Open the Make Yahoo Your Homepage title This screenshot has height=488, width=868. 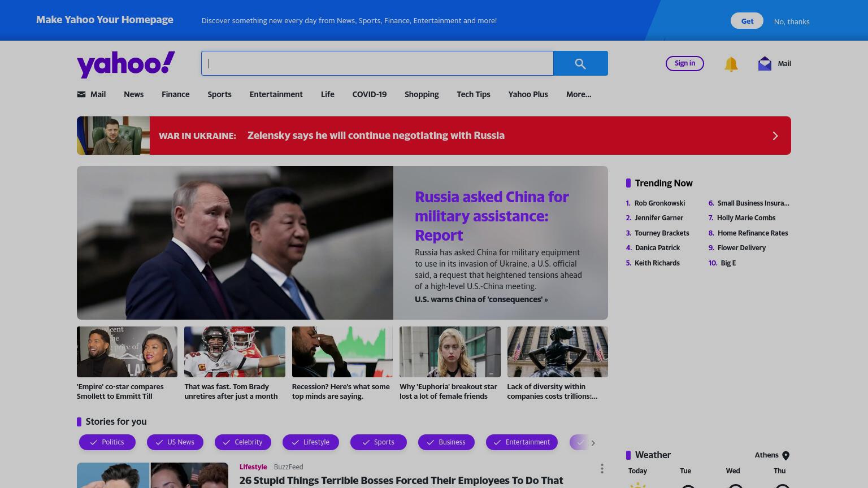pos(105,20)
